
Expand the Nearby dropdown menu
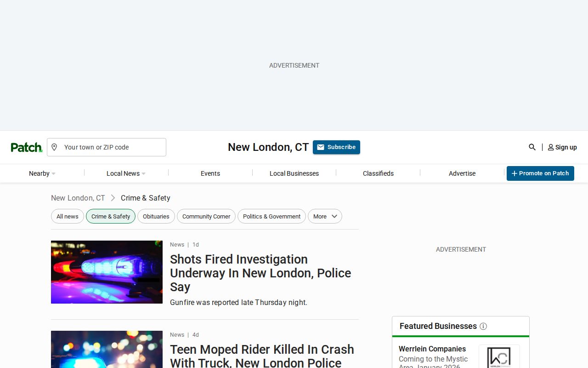tap(42, 173)
